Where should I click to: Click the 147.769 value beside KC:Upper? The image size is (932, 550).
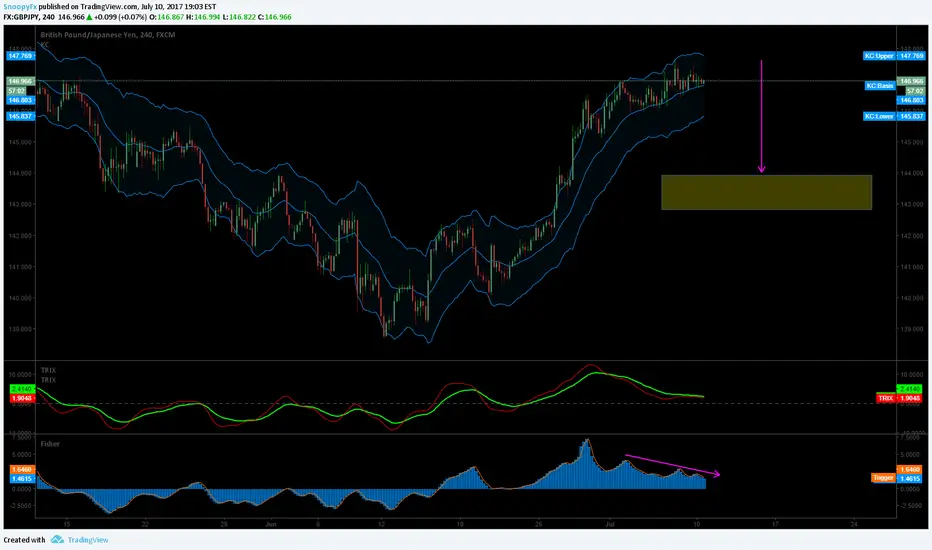(911, 56)
